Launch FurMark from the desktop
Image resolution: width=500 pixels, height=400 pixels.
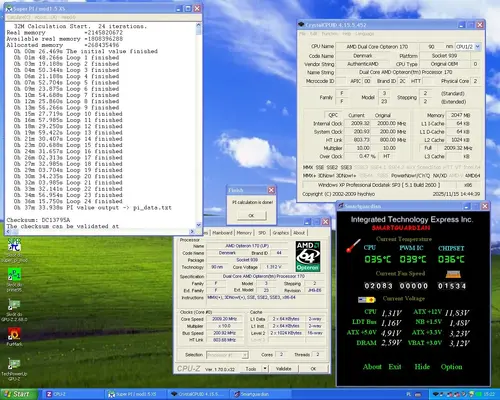[x=14, y=334]
